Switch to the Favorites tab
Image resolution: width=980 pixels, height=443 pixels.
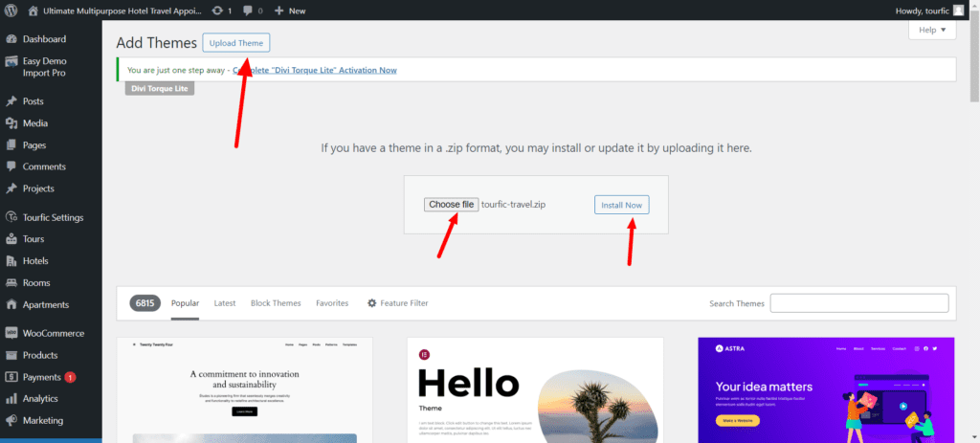332,303
